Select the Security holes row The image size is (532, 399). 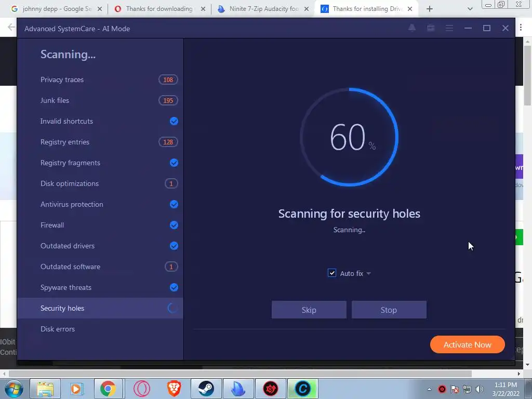coord(100,308)
